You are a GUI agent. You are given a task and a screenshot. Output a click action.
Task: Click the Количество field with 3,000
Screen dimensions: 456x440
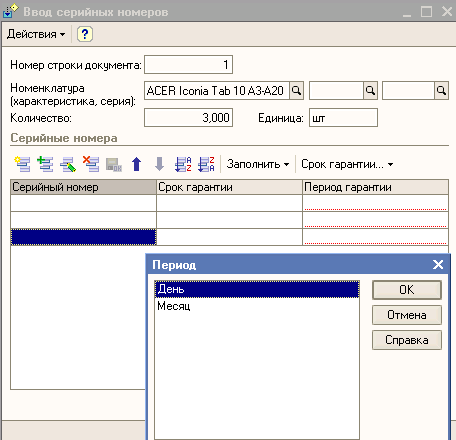pyautogui.click(x=188, y=118)
